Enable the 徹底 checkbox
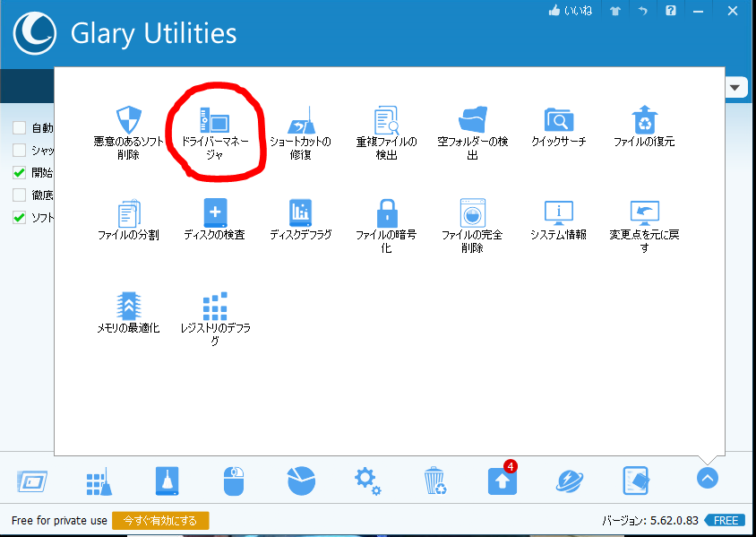The height and width of the screenshot is (537, 756). point(20,195)
